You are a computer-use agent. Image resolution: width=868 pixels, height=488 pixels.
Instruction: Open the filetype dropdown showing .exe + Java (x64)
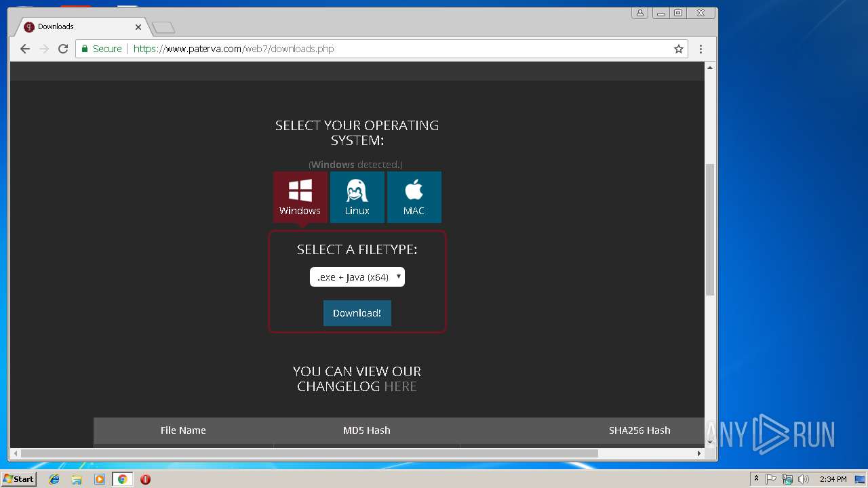(357, 277)
